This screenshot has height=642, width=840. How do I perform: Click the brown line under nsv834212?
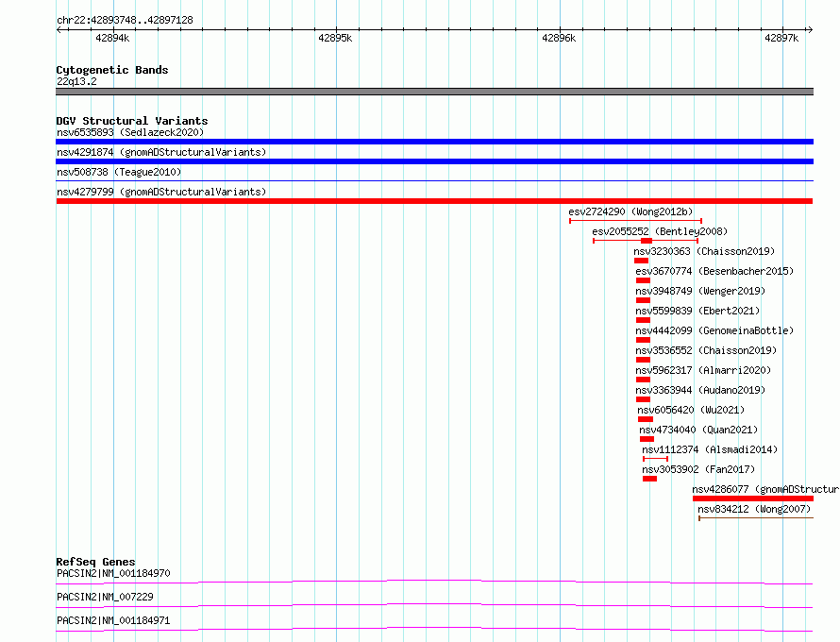[756, 518]
